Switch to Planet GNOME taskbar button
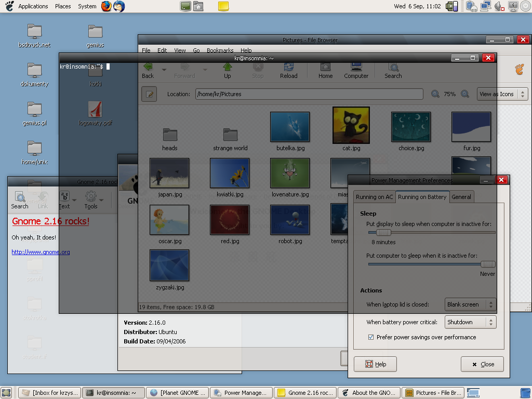This screenshot has width=532, height=399. coord(178,393)
